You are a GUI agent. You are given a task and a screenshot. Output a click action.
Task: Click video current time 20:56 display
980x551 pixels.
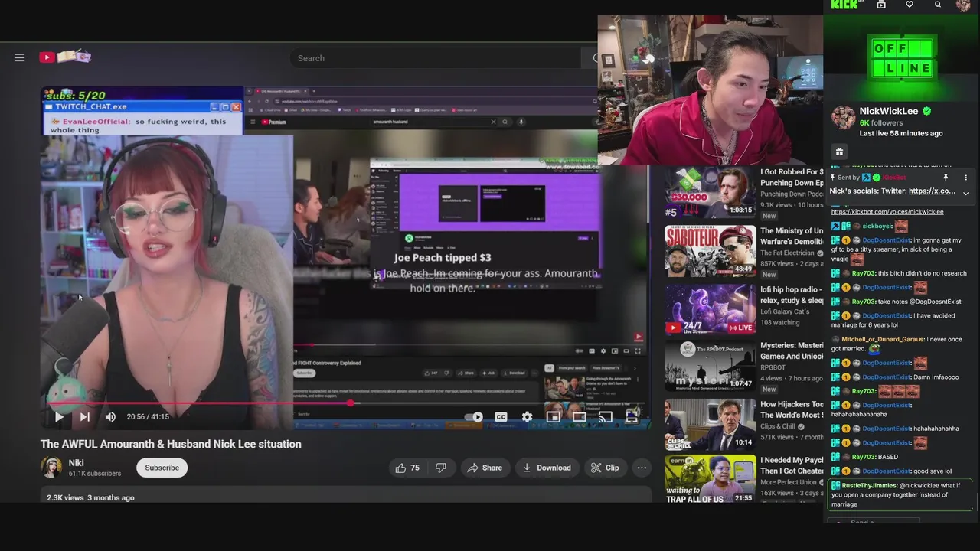(x=136, y=417)
